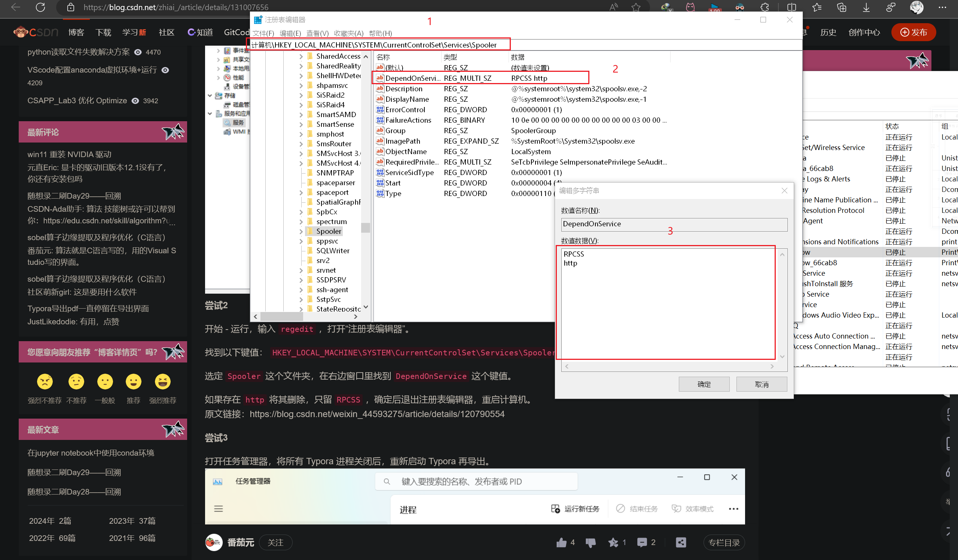
Task: Expand the ssh-agent registry key
Action: point(301,290)
